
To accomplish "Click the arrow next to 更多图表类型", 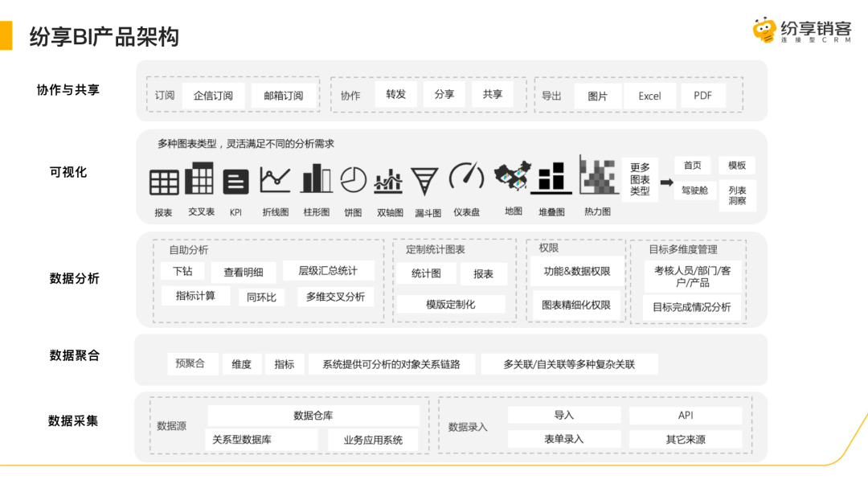I will 666,182.
